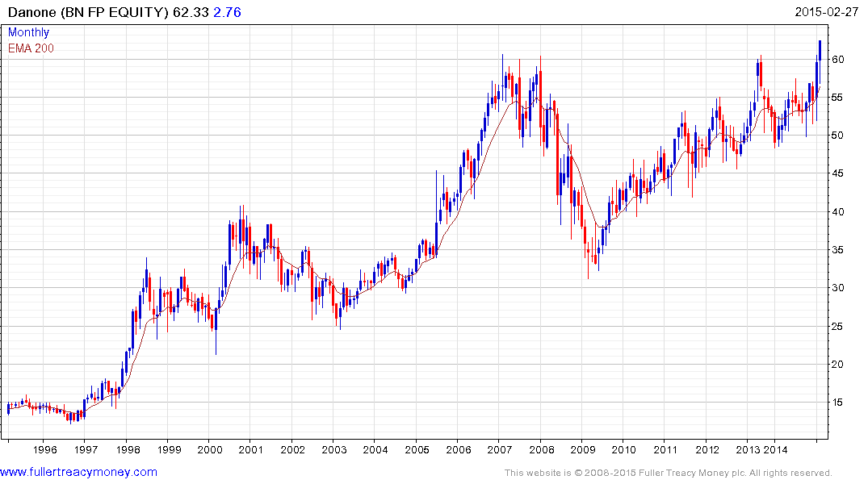Viewport: 868px width, 484px height.
Task: Click the 45 price axis label
Action: point(838,173)
